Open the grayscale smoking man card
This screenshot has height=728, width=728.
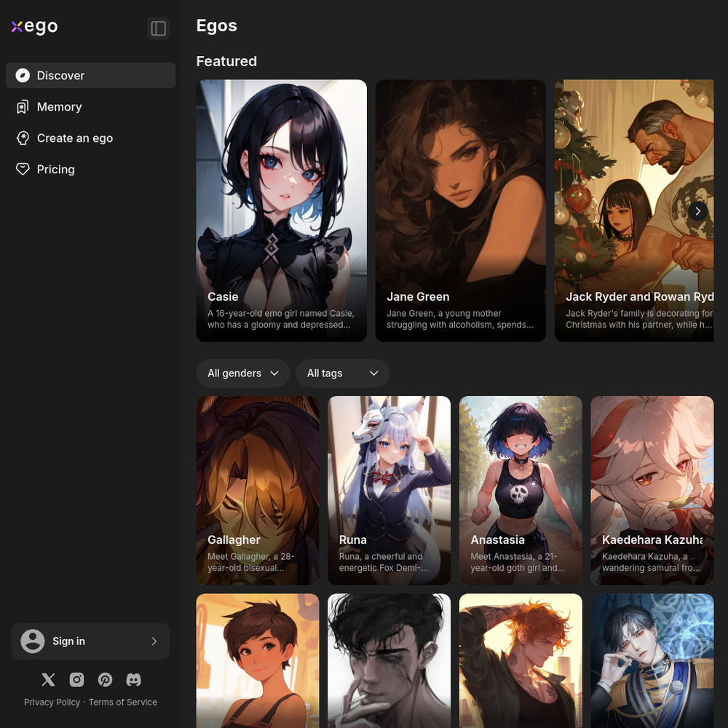click(x=389, y=661)
